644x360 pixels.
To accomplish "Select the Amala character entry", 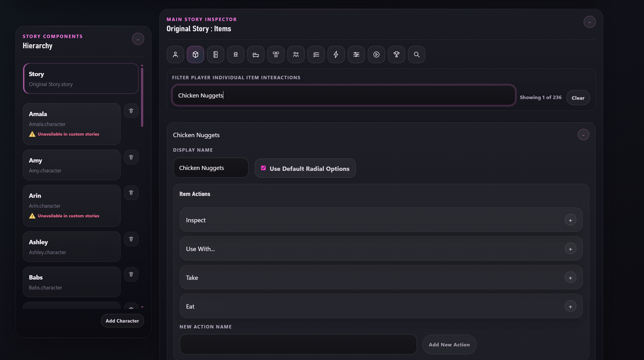I will [72, 124].
